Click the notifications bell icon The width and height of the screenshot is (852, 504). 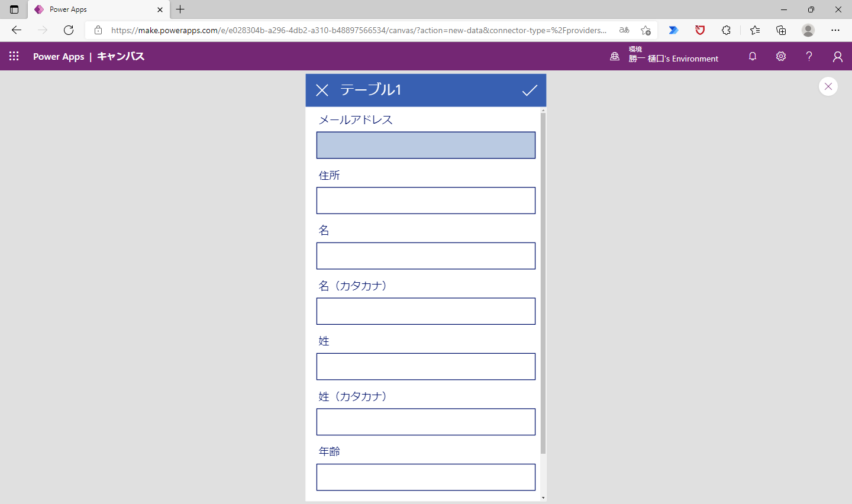(753, 56)
